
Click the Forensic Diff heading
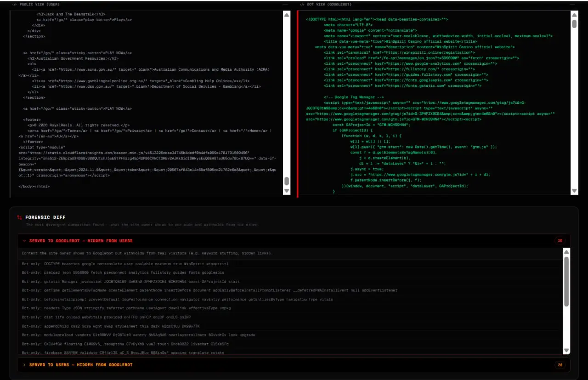pos(45,217)
